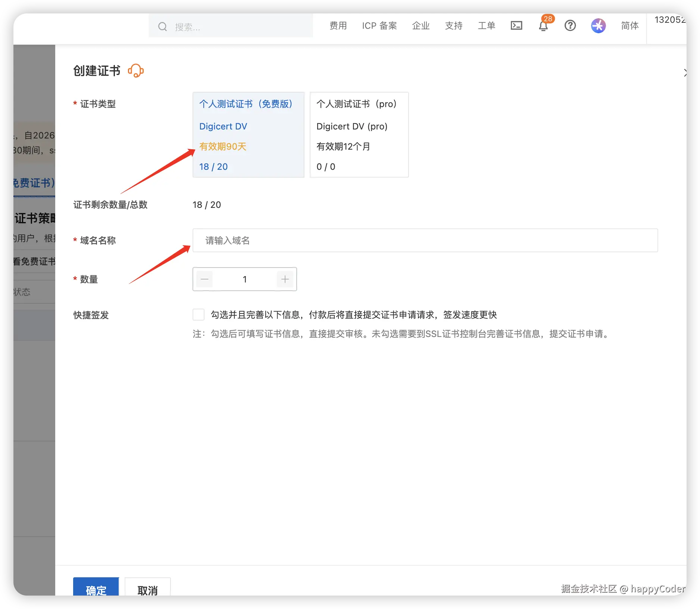Click the search magnifier icon
Screen dimensions: 700x609
(x=162, y=26)
